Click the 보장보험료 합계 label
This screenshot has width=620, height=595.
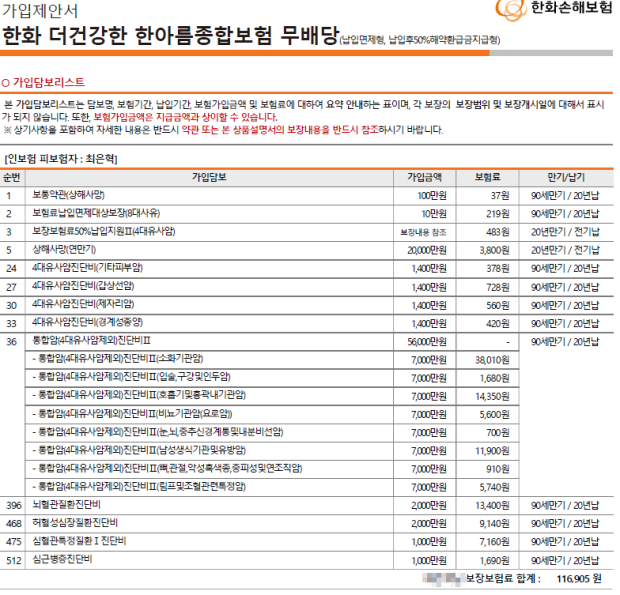503,579
